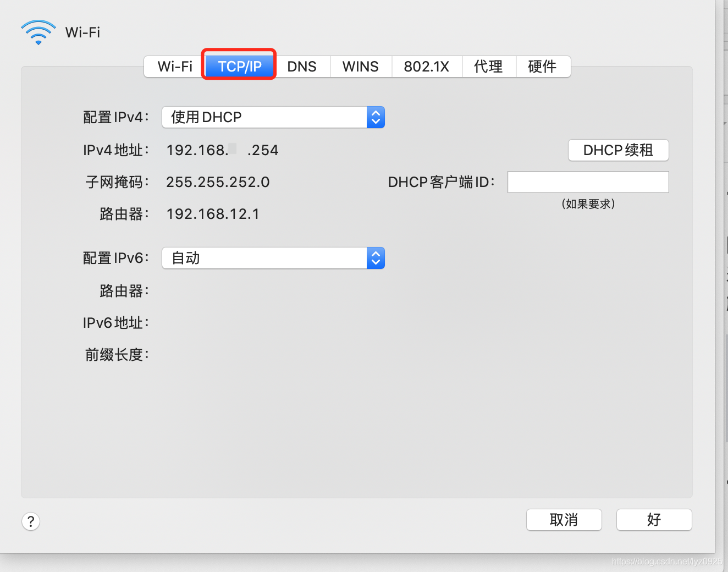Click the DHCP 续租 renew lease button
This screenshot has height=572, width=728.
pyautogui.click(x=618, y=150)
